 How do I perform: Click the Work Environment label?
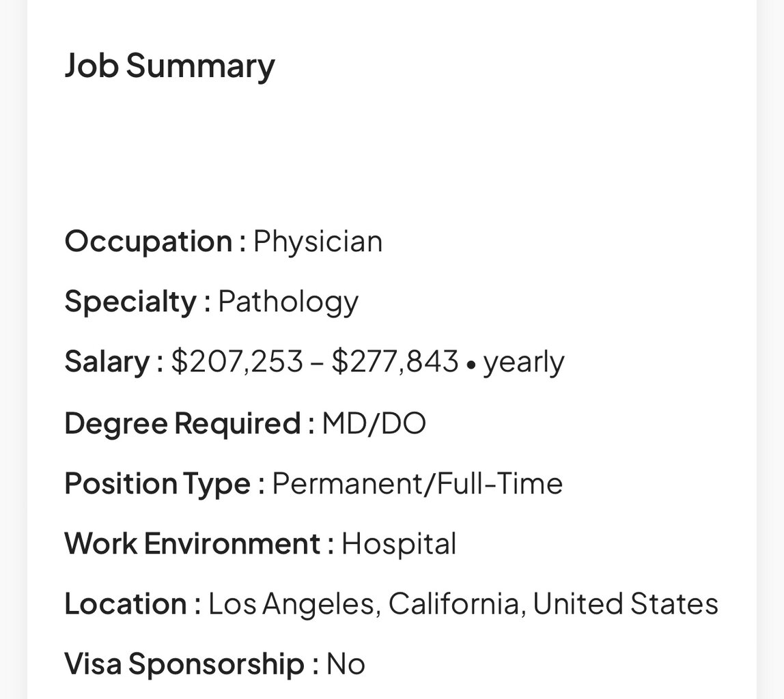[x=192, y=544]
